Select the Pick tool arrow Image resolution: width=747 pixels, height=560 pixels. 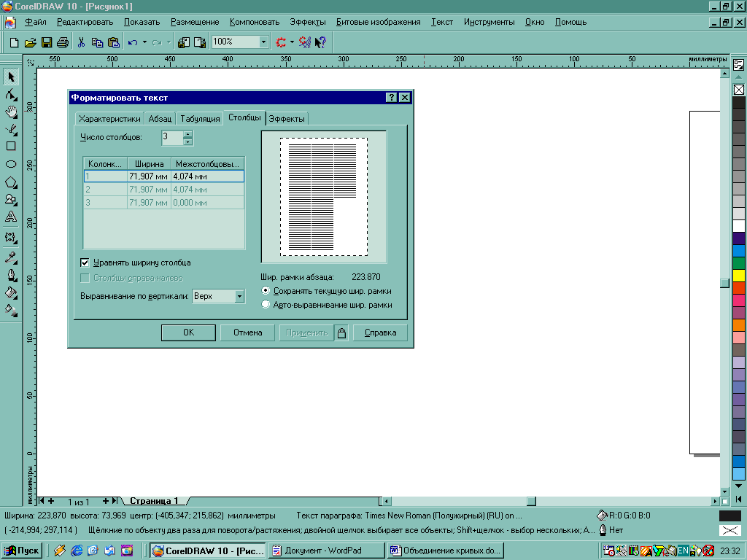[x=11, y=77]
